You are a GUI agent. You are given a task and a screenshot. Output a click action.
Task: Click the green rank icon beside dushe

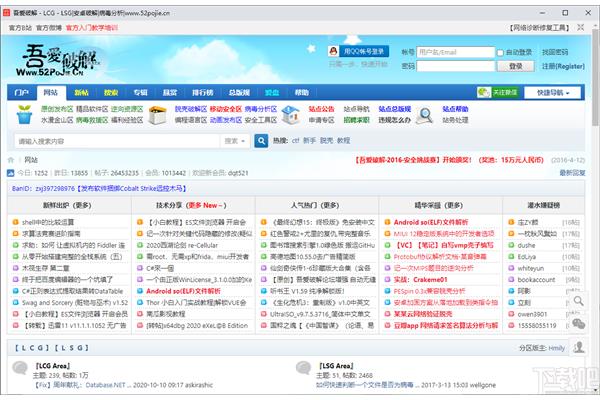pyautogui.click(x=511, y=245)
